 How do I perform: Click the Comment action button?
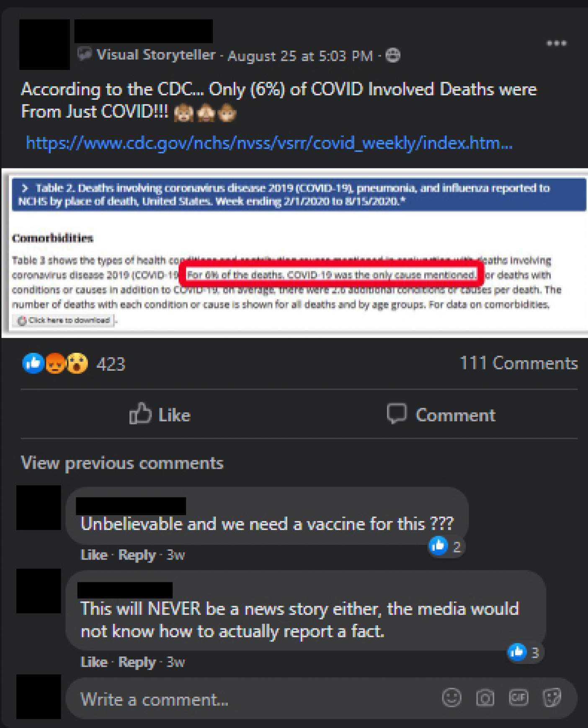[441, 414]
